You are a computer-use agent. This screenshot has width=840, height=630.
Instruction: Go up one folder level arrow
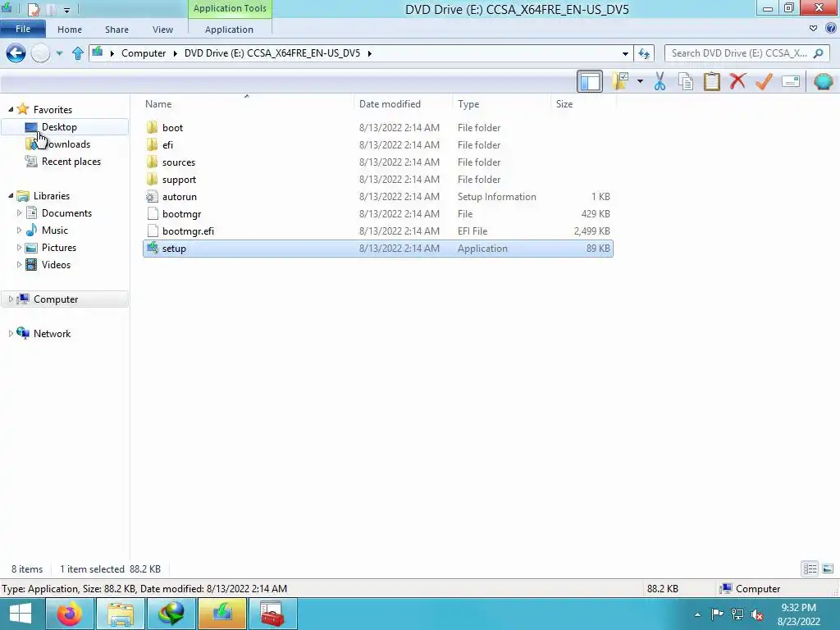[78, 53]
